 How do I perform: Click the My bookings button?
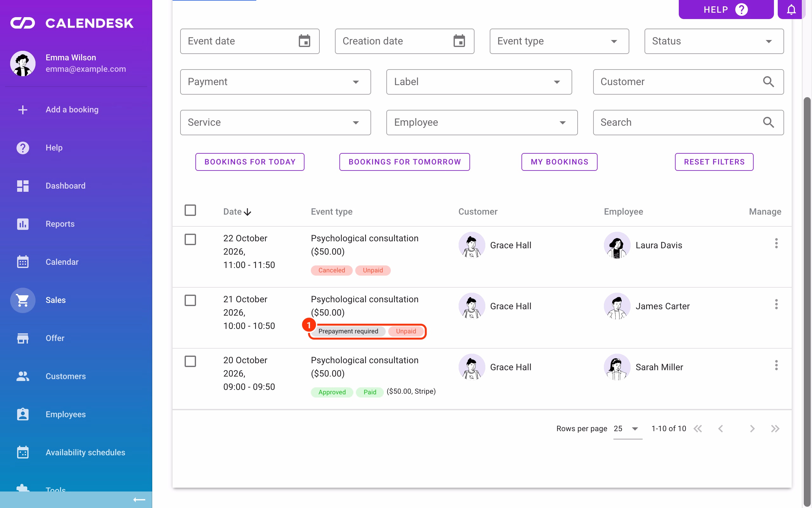click(x=559, y=162)
